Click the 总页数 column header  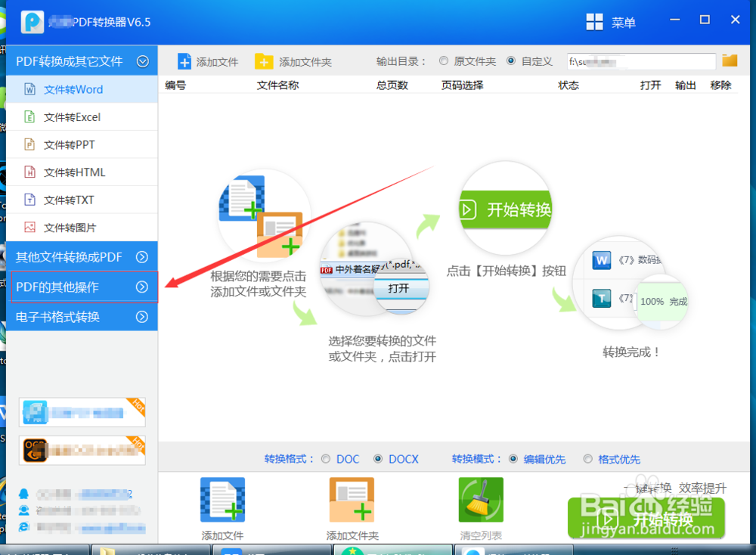pos(392,85)
